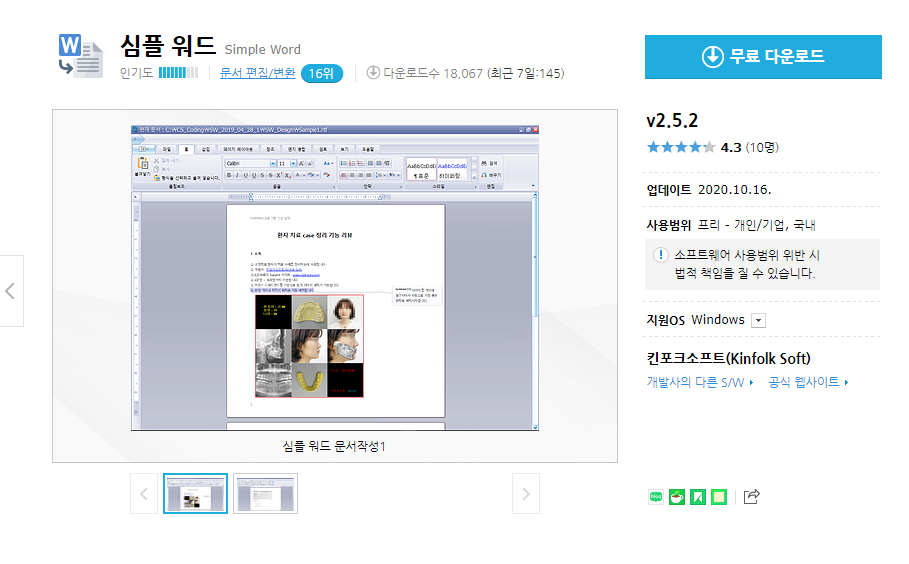909x564 pixels.
Task: Visit the 공식 웹사이트 link
Action: [x=808, y=382]
